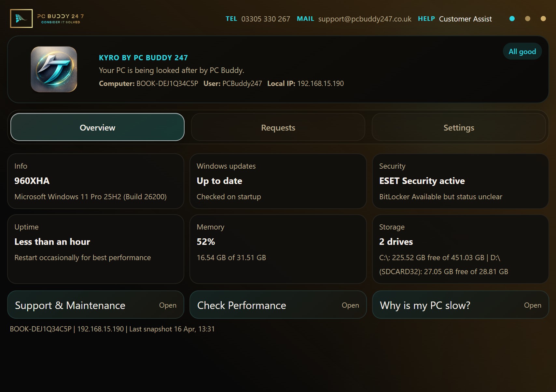Open Customer Assist from the HELP link

click(465, 19)
